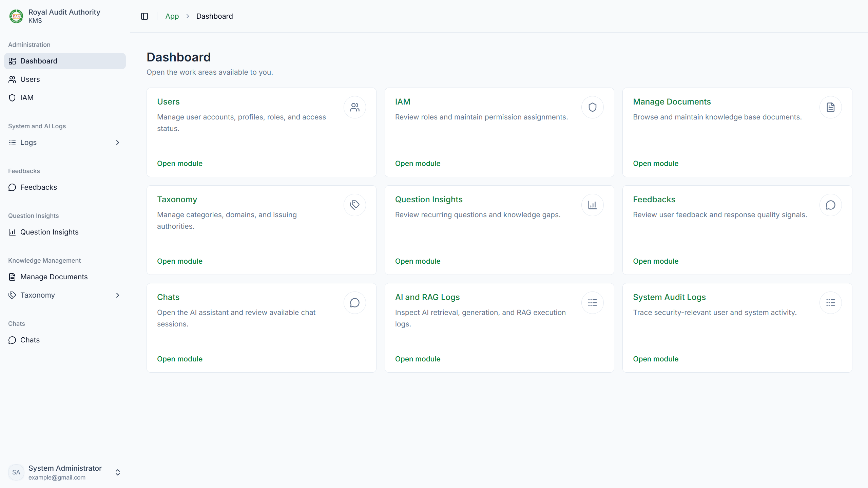Open module on the Taxonomy card
Image resolution: width=868 pixels, height=488 pixels.
point(180,261)
